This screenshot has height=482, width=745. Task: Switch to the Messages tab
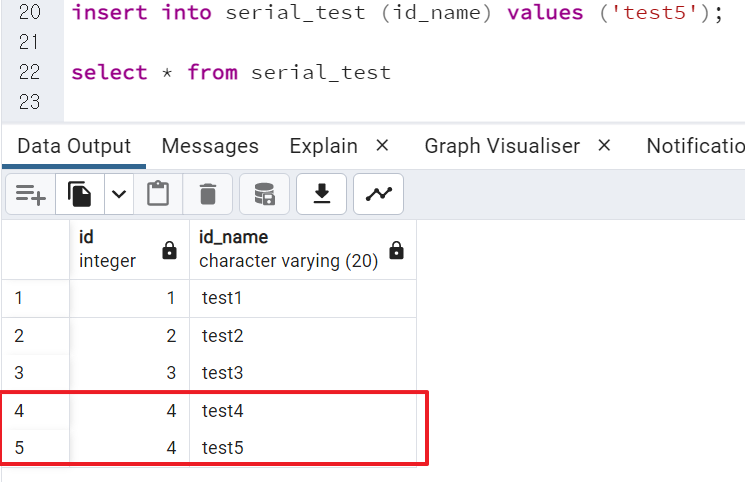tap(210, 146)
